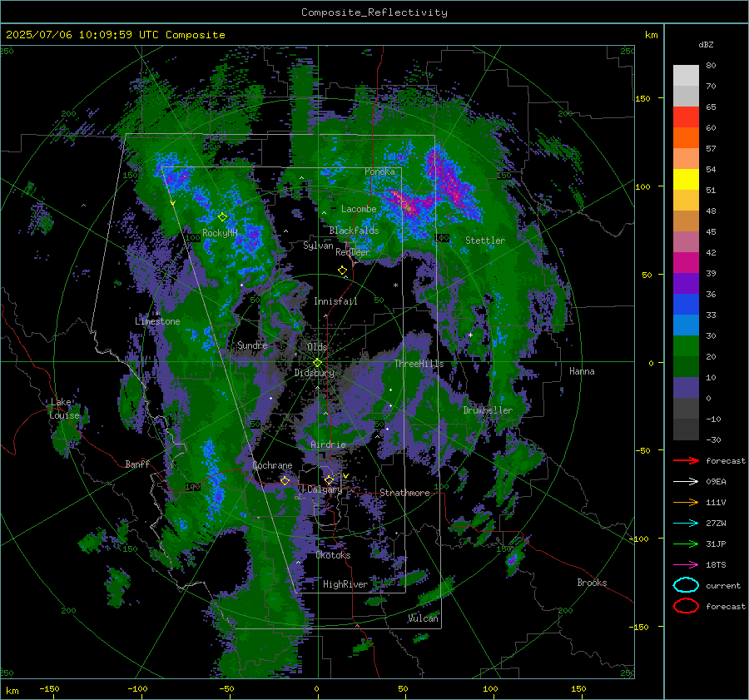Image resolution: width=749 pixels, height=700 pixels.
Task: Click the Brooks city label
Action: click(x=592, y=583)
